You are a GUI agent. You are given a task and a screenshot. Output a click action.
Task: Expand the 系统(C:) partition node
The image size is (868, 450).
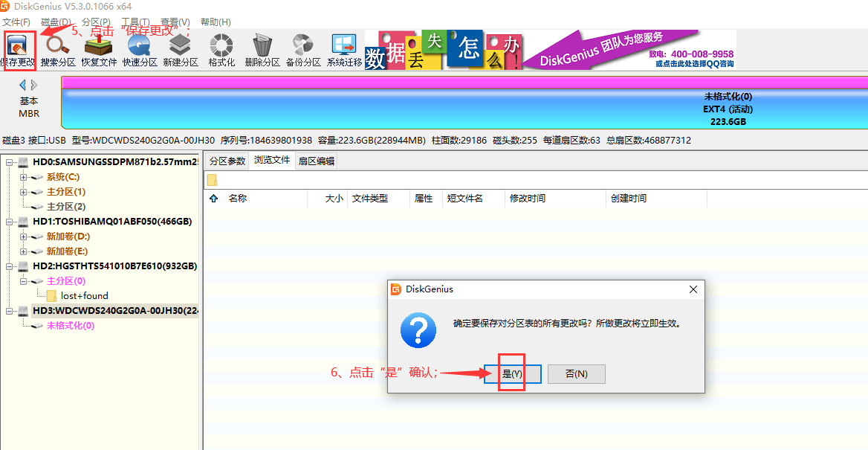coord(23,177)
